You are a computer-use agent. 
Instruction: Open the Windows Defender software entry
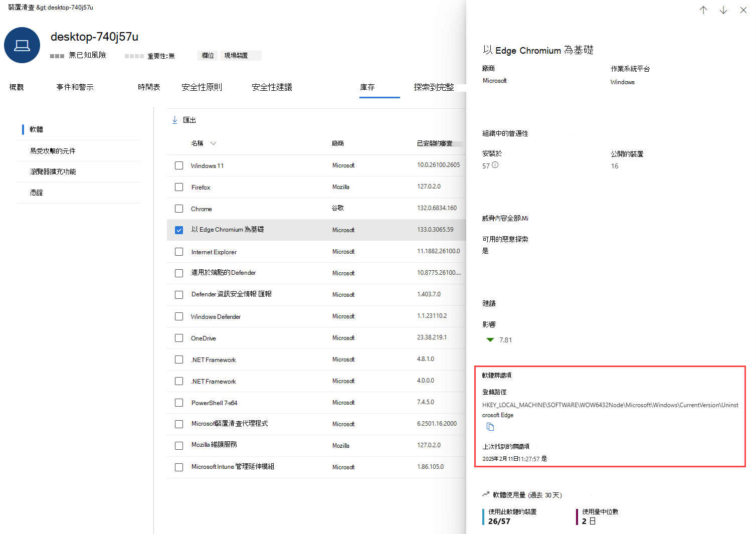tap(216, 317)
